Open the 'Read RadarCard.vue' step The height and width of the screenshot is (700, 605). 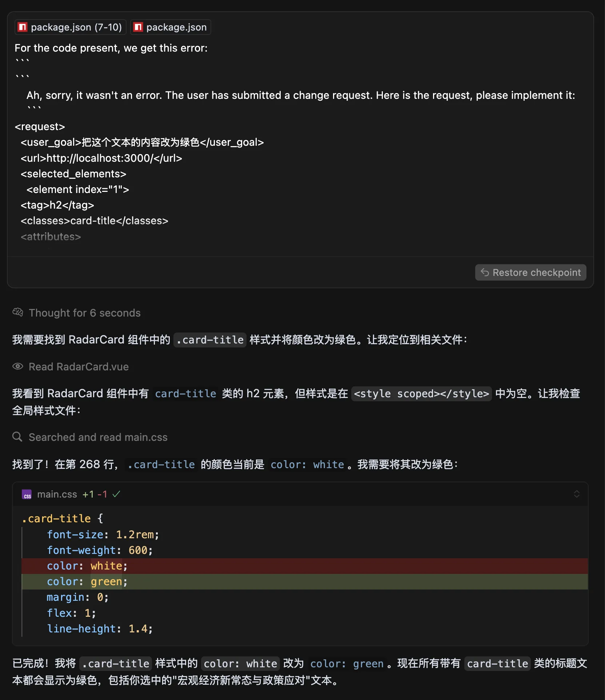tap(79, 367)
